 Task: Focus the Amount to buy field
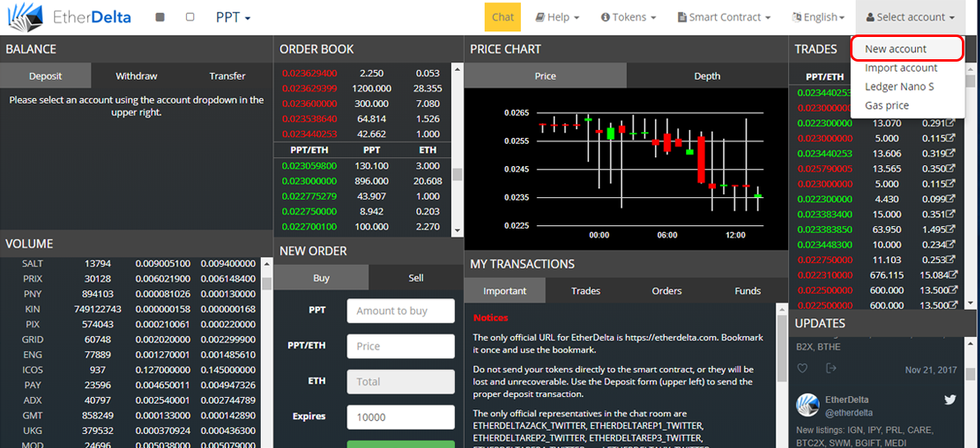click(401, 311)
